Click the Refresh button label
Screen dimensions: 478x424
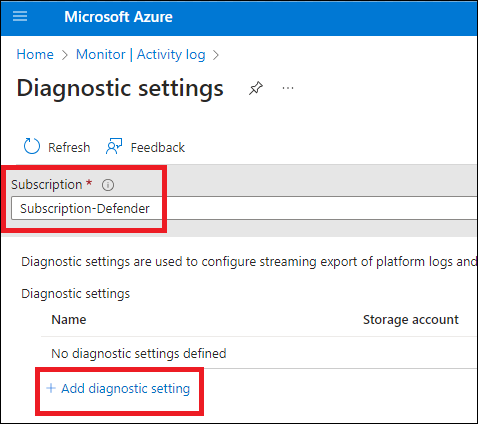click(x=69, y=147)
